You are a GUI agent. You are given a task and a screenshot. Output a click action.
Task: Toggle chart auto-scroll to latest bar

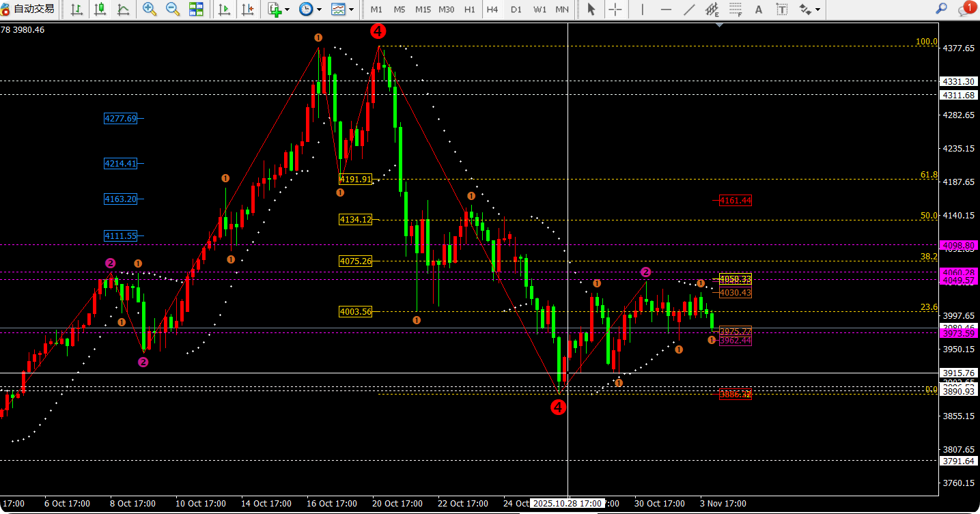[224, 9]
